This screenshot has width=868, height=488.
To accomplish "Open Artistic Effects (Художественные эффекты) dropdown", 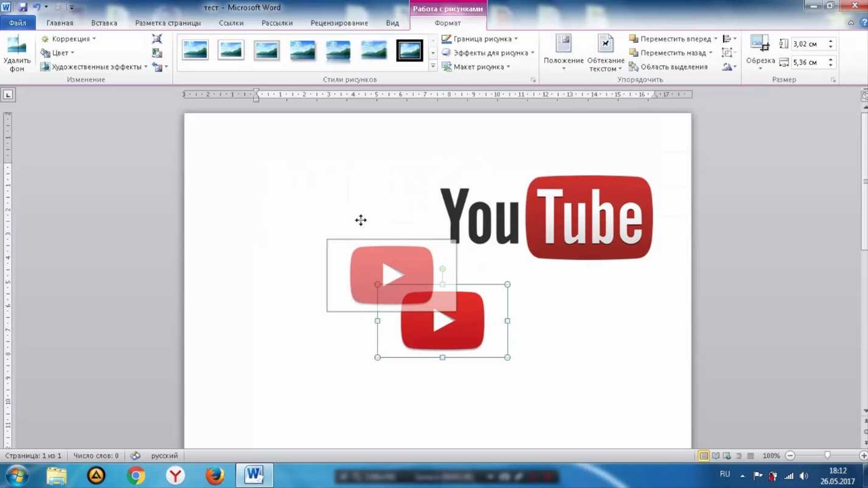I will [x=94, y=67].
